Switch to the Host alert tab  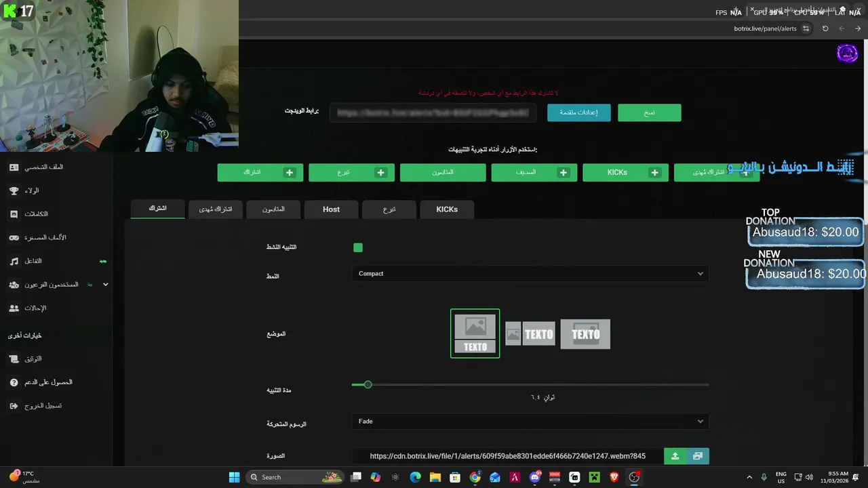click(x=331, y=209)
